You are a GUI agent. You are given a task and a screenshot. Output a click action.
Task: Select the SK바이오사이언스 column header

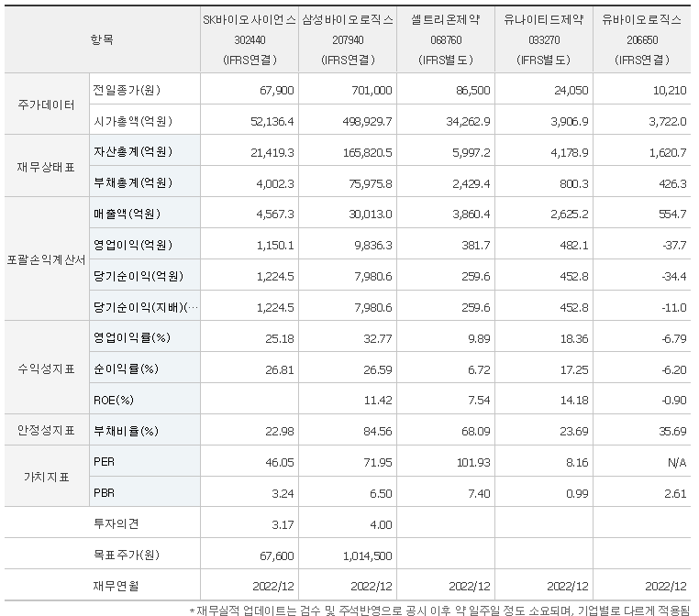pyautogui.click(x=250, y=39)
